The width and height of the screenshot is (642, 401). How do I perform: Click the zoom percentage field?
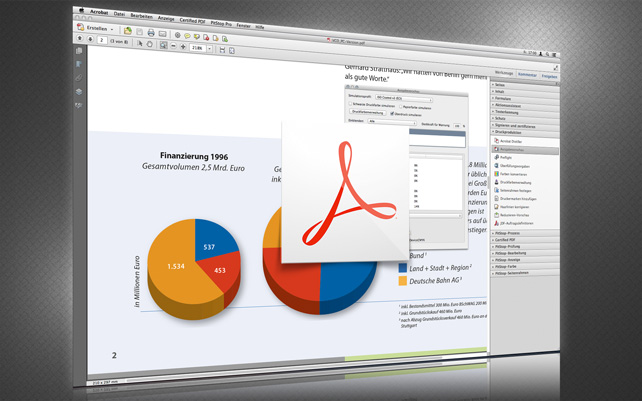[198, 48]
